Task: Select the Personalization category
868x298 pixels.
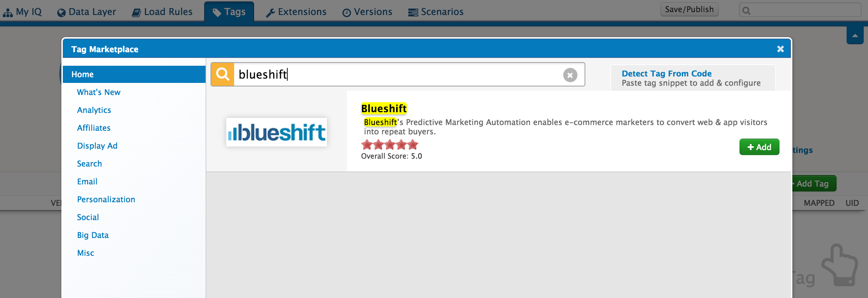Action: pos(106,199)
